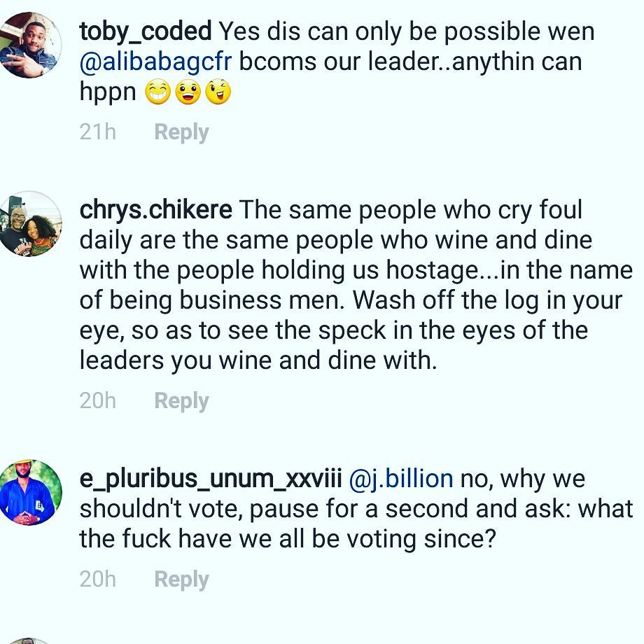Click the 20h timestamp under e_pluribus_unum_xxviii's comment
The image size is (644, 644).
coord(97,579)
